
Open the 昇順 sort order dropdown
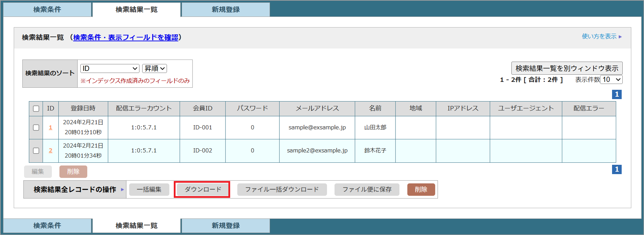point(155,68)
